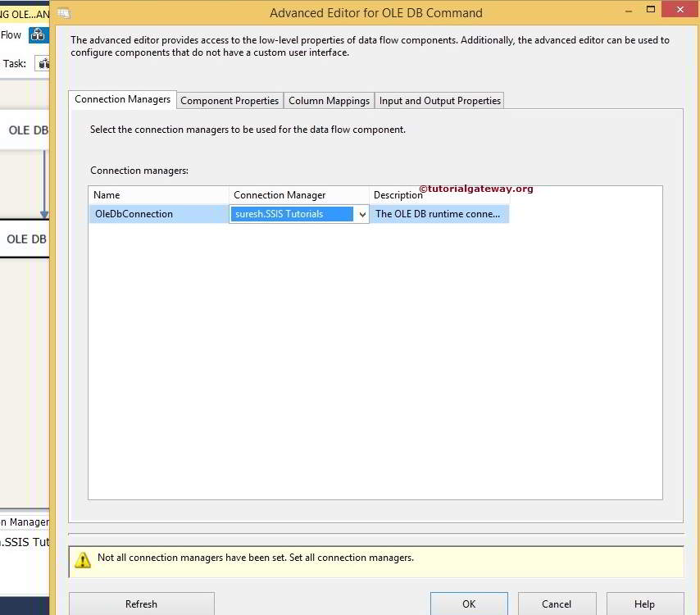Switch to the Component Properties tab
Viewport: 700px width, 615px height.
coord(229,100)
